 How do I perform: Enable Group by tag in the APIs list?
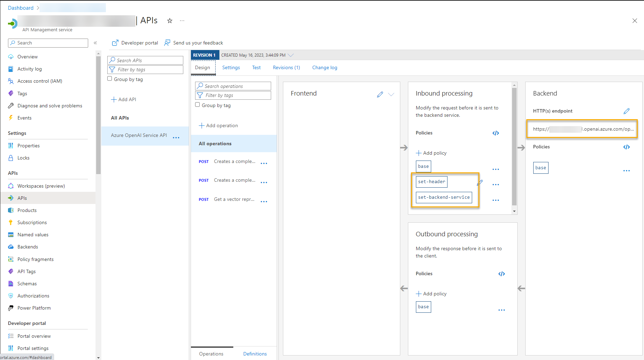click(110, 79)
